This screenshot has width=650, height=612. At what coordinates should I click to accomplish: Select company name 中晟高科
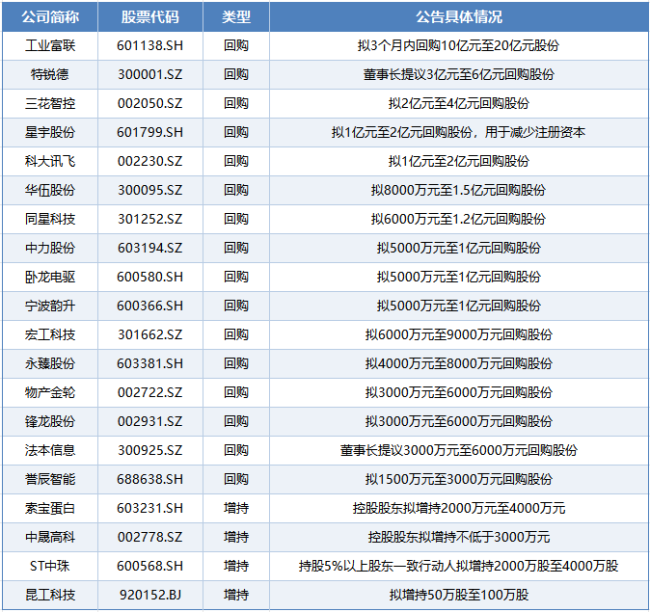(x=50, y=537)
